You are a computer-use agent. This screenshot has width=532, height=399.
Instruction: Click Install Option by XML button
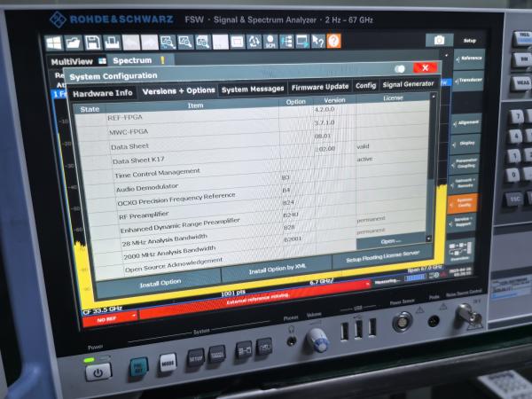[278, 269]
